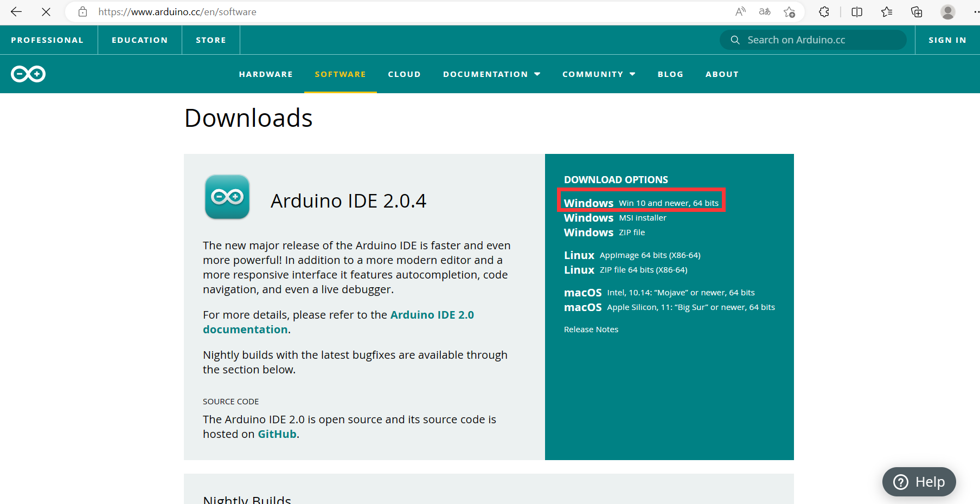Download Linux ZIP file 64 bits
The height and width of the screenshot is (504, 980).
626,270
